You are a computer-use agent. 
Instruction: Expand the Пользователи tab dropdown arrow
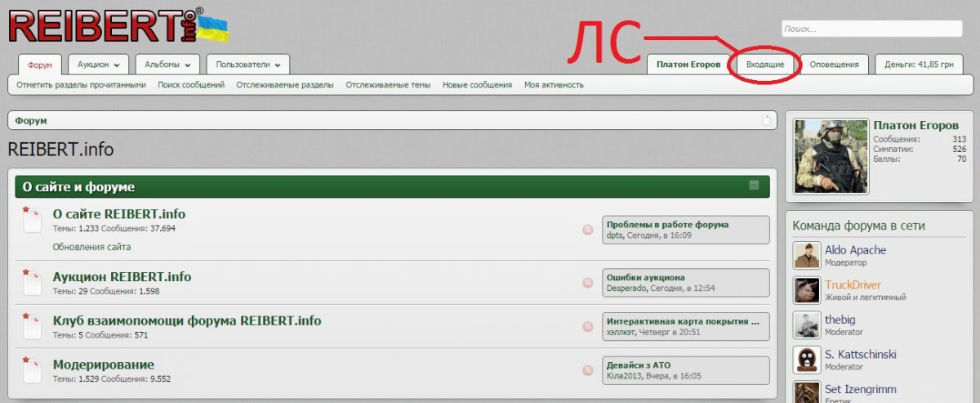278,65
